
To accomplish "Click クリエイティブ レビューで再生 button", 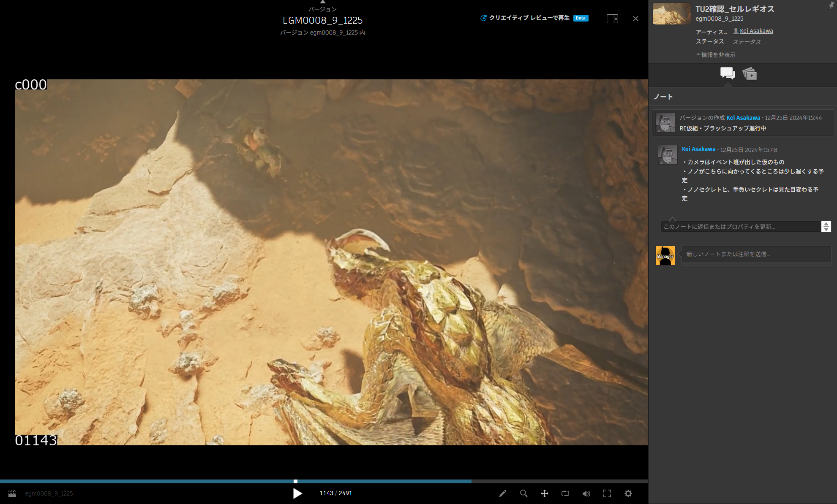I will [529, 18].
